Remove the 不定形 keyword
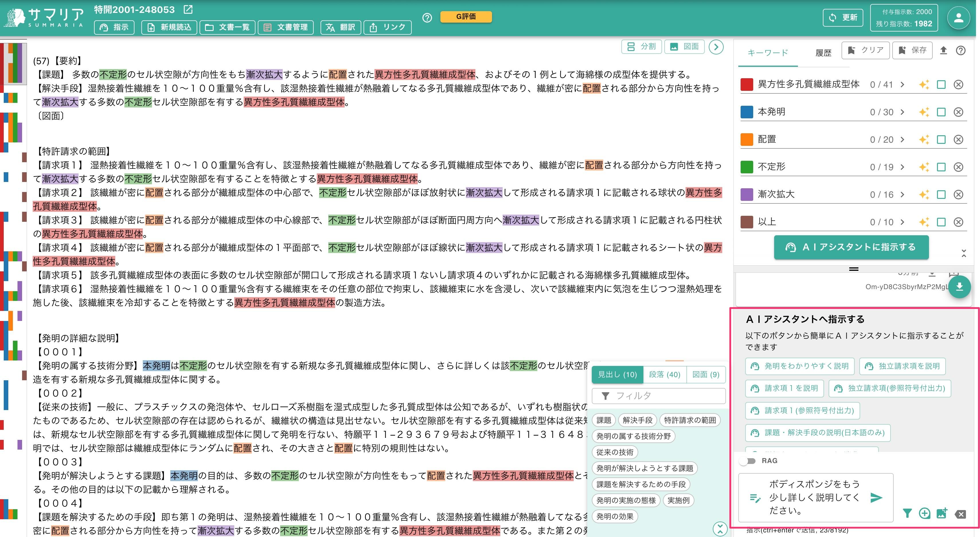The image size is (980, 537). (x=958, y=167)
